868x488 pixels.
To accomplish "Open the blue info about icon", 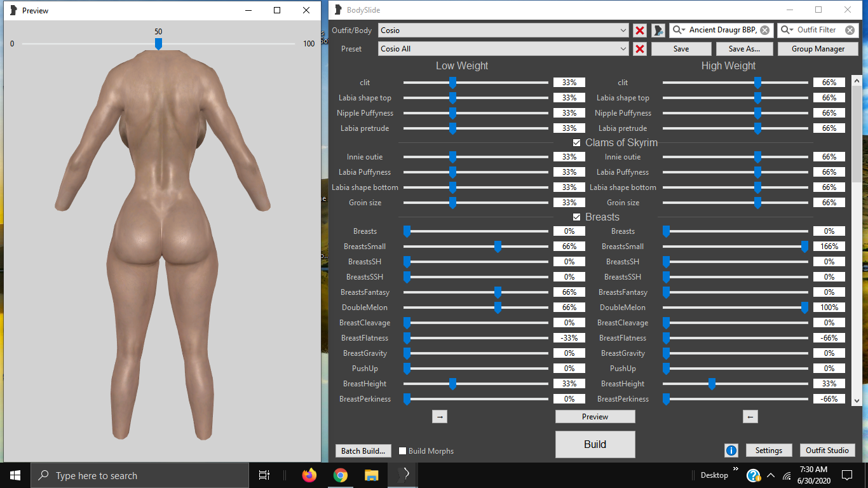I will click(x=731, y=451).
